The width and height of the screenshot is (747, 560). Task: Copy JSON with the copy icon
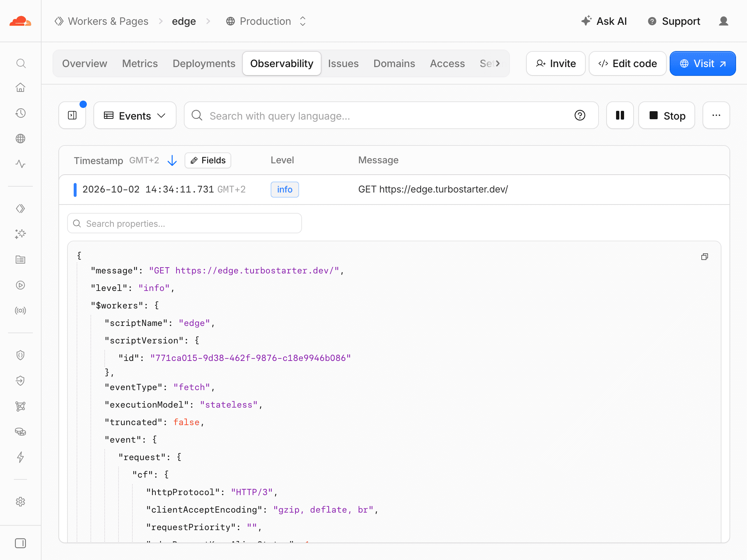[x=705, y=257]
